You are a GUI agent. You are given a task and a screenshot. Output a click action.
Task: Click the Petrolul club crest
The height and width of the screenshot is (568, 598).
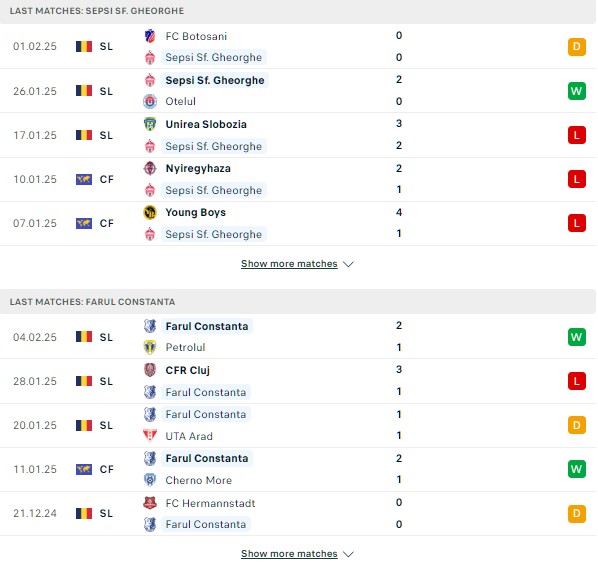150,348
